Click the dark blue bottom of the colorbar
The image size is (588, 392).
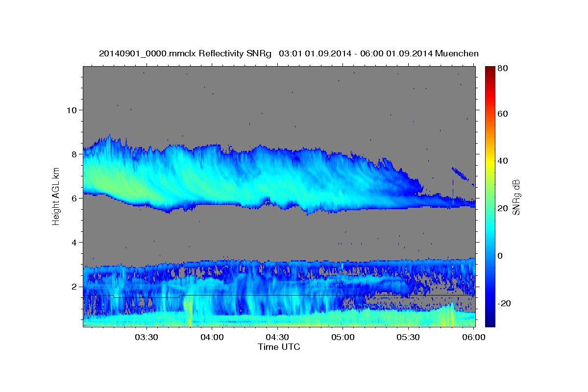(490, 321)
